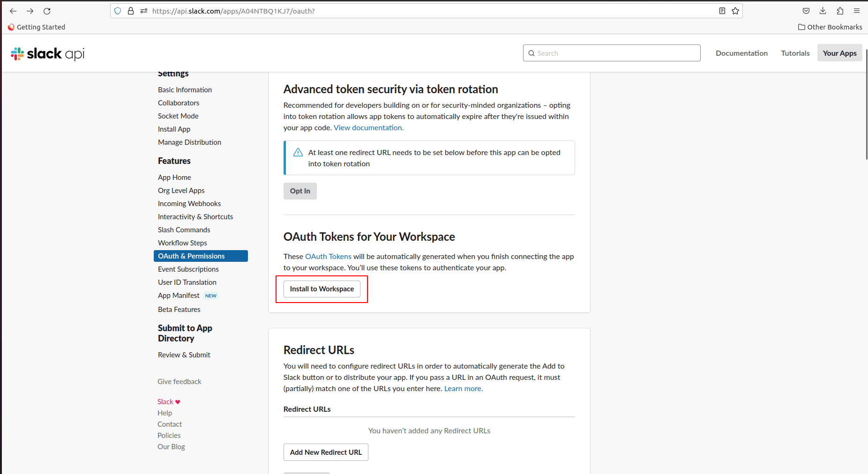Click the Slack API logo
Image resolution: width=868 pixels, height=474 pixels.
[x=48, y=53]
